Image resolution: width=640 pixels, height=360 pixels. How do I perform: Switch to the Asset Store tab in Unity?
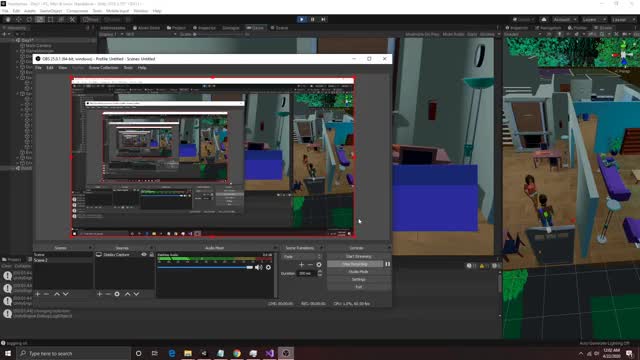pos(147,28)
